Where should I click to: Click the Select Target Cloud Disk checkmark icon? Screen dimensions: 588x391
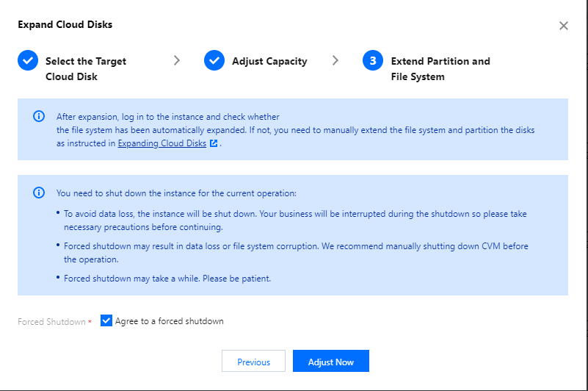pos(28,60)
